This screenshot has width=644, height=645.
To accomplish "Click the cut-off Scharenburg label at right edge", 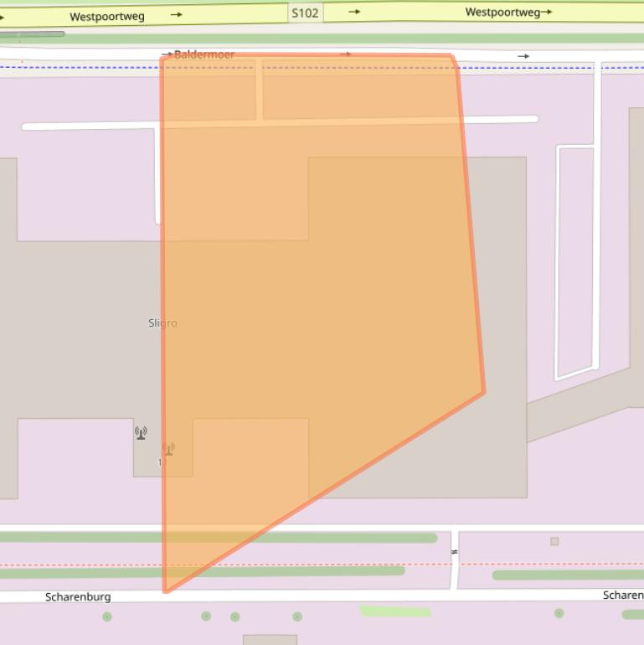I will tap(623, 595).
